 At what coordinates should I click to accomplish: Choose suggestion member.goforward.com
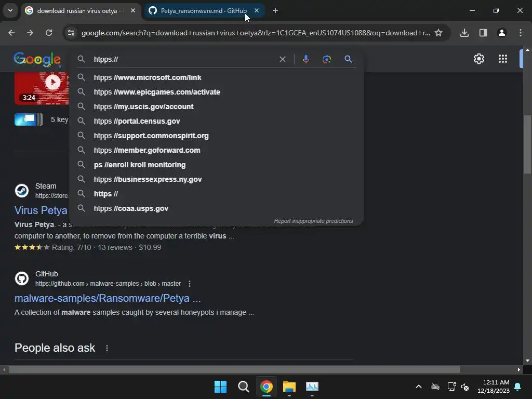pyautogui.click(x=217, y=150)
